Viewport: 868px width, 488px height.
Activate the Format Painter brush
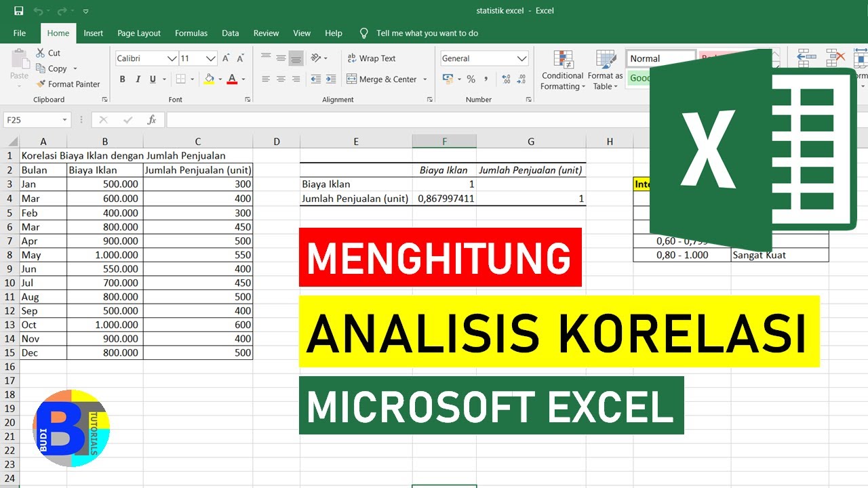pos(68,84)
